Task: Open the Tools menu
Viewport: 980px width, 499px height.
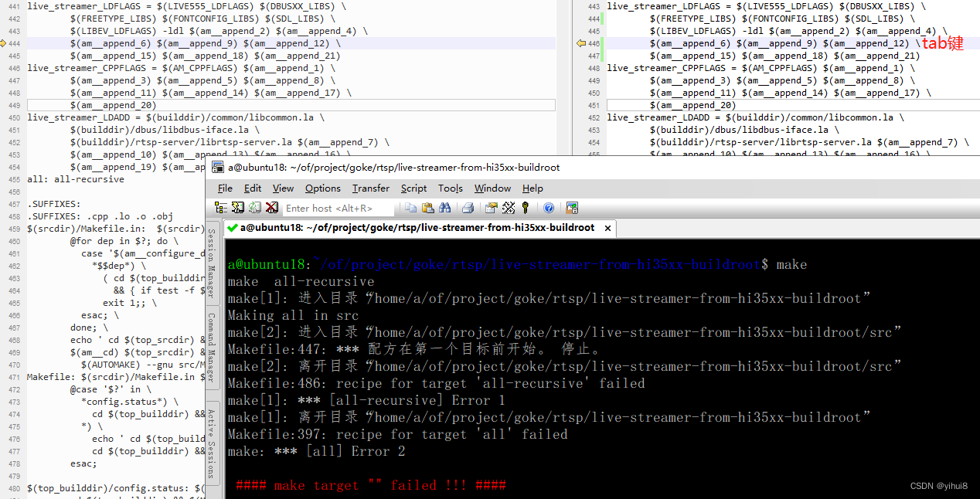Action: (451, 188)
